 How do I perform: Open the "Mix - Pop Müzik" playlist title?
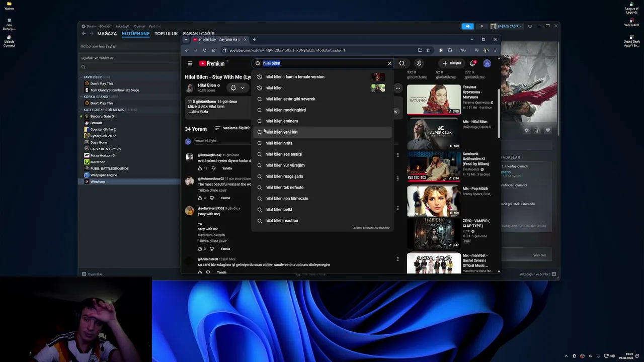(x=475, y=189)
